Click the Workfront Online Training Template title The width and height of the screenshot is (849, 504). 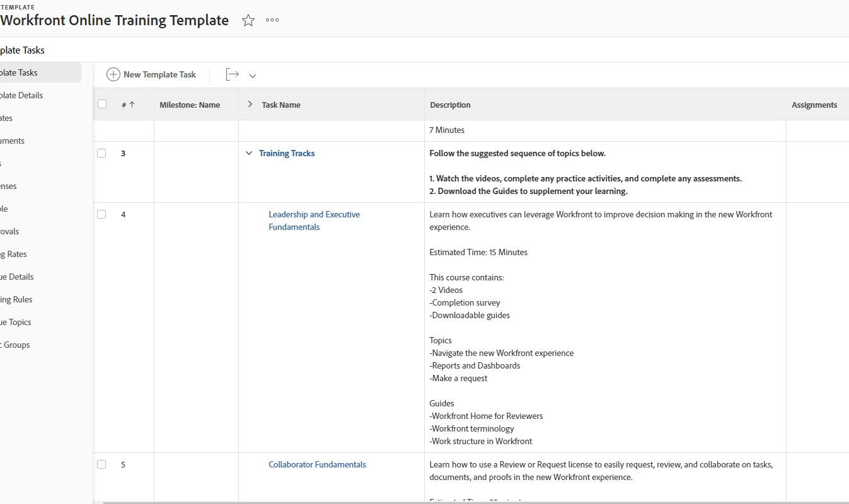click(114, 20)
